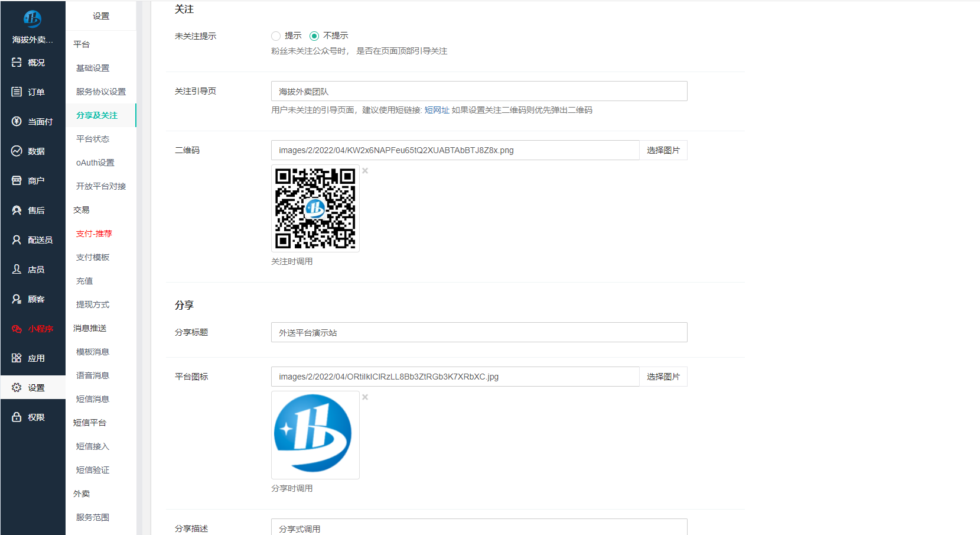Follow the 短网址 short URL link
This screenshot has height=535, width=980.
tap(437, 110)
